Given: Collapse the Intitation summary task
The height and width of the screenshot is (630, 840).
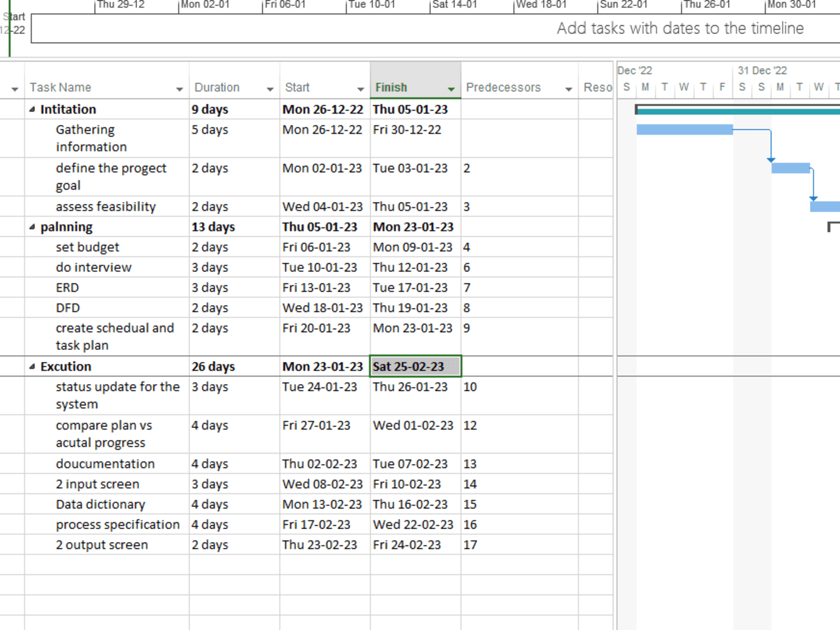Looking at the screenshot, I should pos(32,109).
